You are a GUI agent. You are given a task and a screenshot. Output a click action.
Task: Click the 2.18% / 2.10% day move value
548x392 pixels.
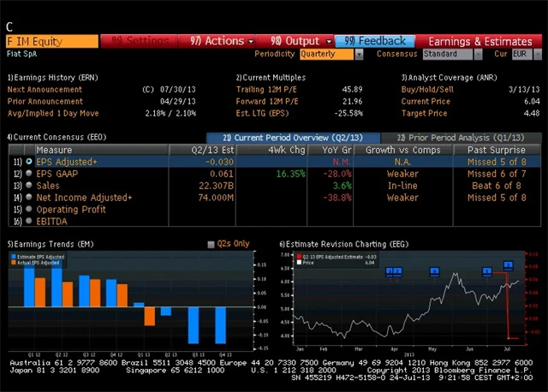click(170, 113)
